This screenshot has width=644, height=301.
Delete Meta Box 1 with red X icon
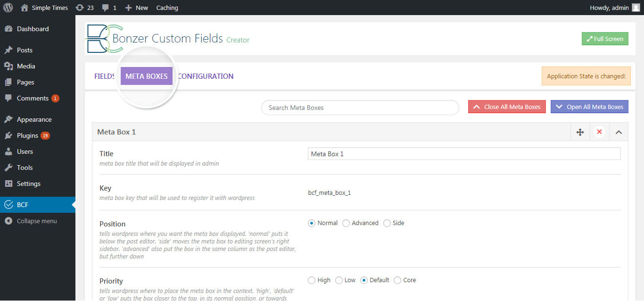click(599, 132)
